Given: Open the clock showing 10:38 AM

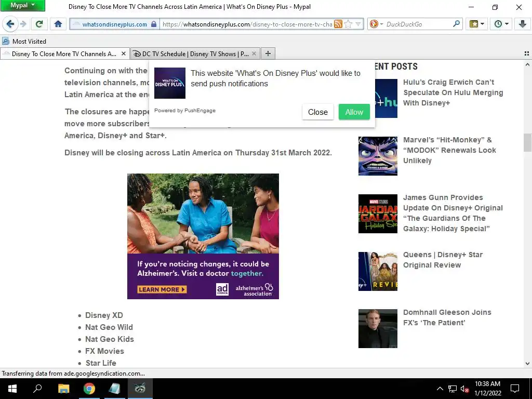Looking at the screenshot, I should (487, 389).
